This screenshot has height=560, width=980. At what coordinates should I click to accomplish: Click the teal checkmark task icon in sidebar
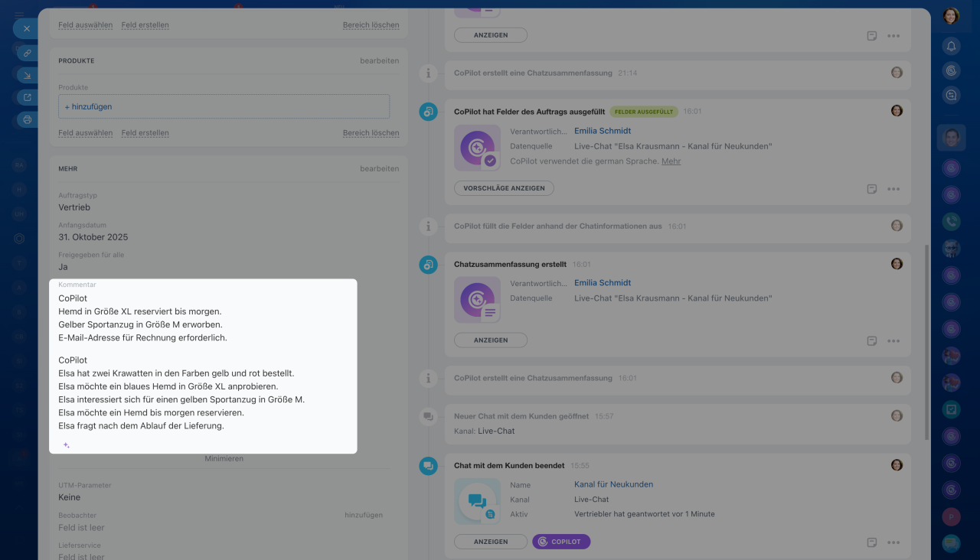pos(952,409)
